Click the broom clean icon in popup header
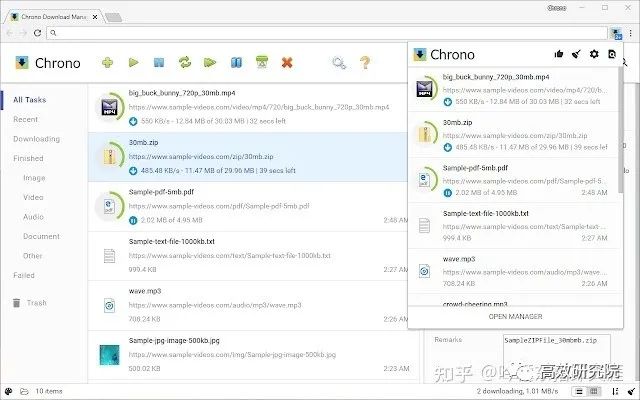640x400 pixels. click(x=576, y=54)
